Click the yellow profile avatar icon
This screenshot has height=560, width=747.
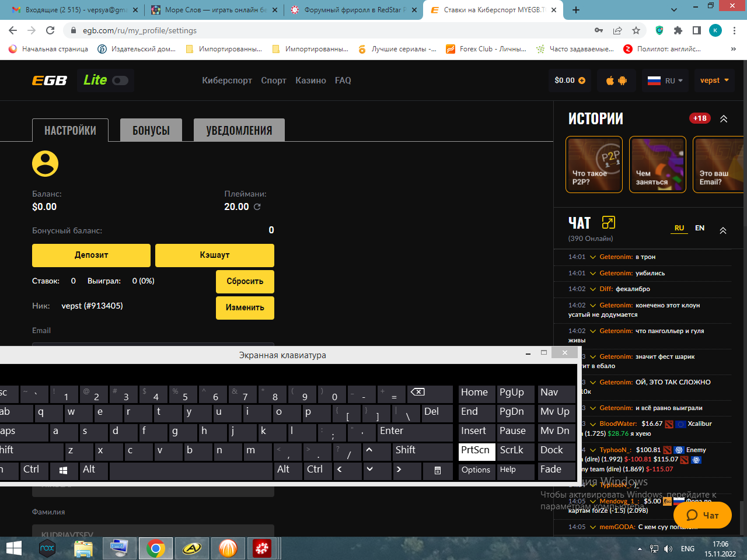pos(45,163)
